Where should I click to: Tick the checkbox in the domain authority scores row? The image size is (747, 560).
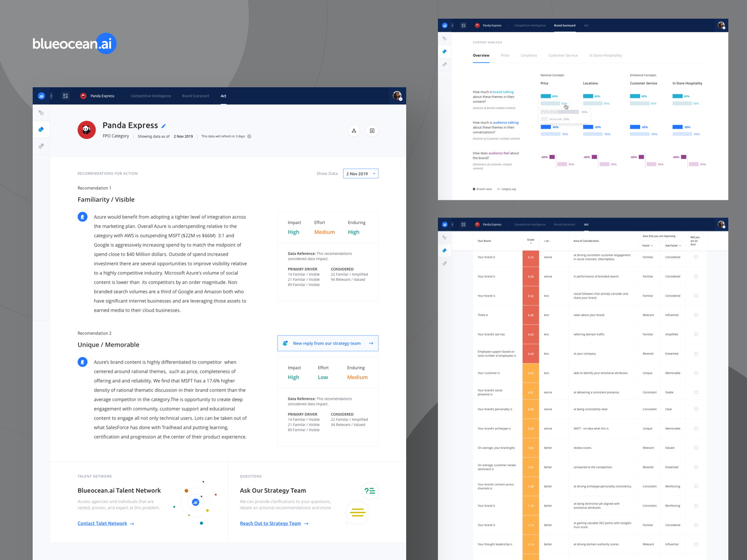(696, 544)
